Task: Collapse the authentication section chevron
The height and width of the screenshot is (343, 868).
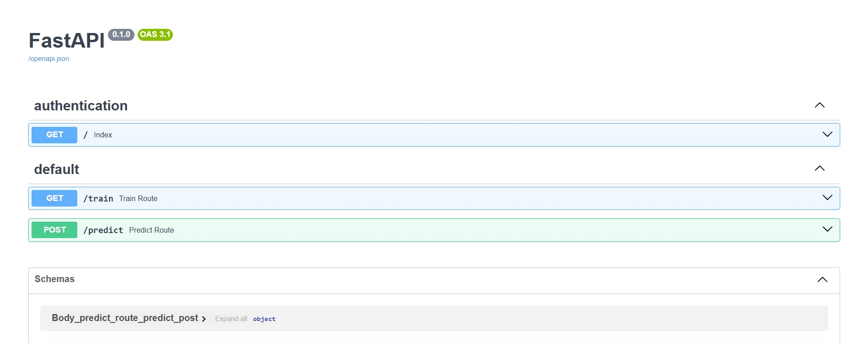Action: coord(820,105)
